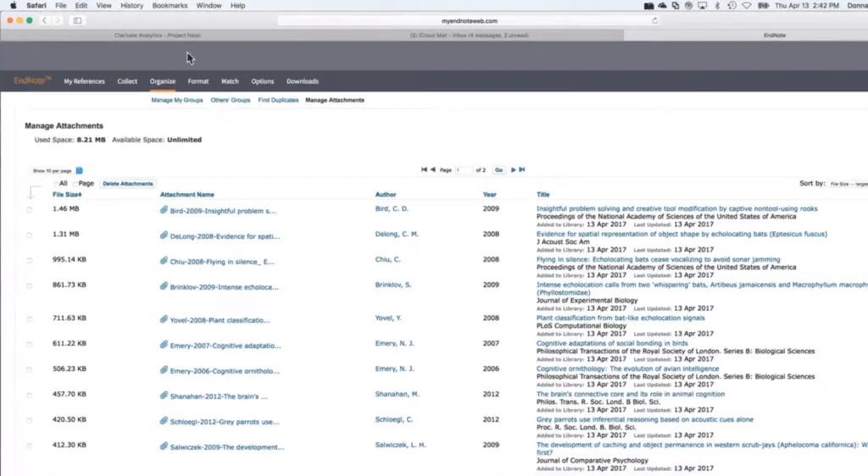Switch to iCloud Mail Inbox browser tab
The image size is (868, 476).
(x=469, y=36)
